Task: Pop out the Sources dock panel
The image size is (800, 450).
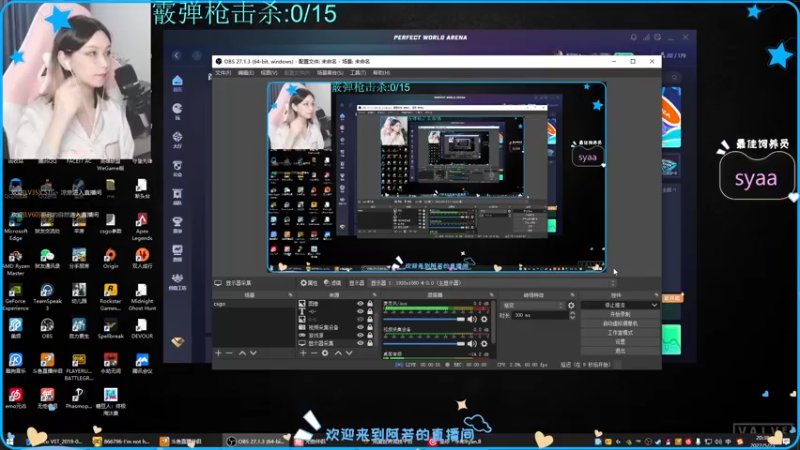Action: point(374,295)
